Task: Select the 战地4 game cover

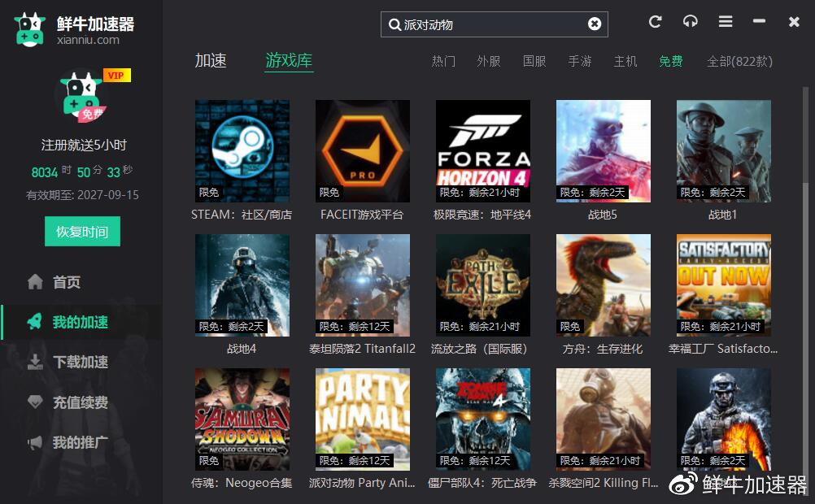Action: (x=242, y=285)
